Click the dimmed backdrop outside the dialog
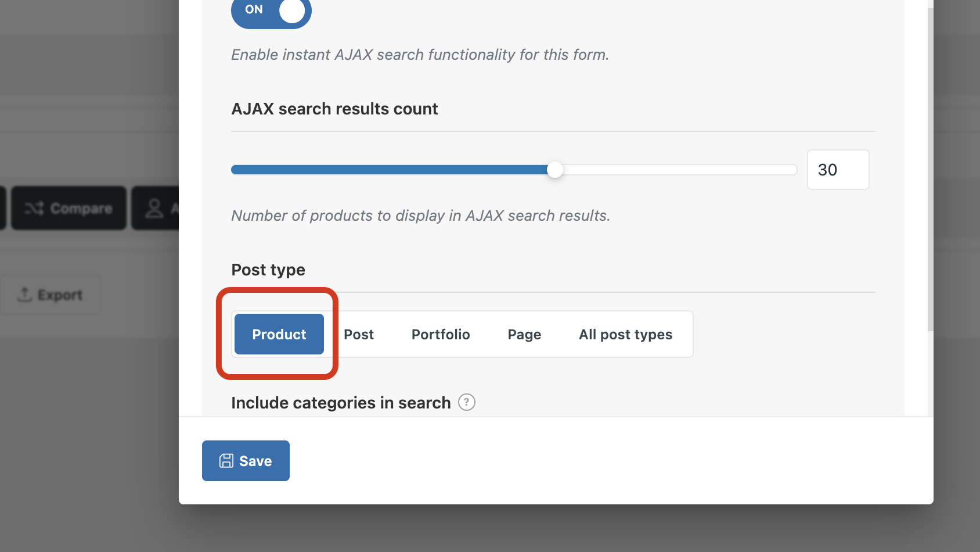Screen dimensions: 980x552 click(87, 436)
